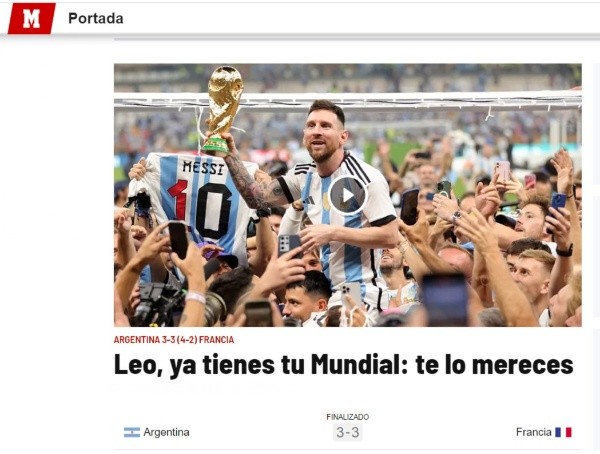Click the World Cup trophy in photo
Viewport: 600px width, 454px height.
point(222,110)
